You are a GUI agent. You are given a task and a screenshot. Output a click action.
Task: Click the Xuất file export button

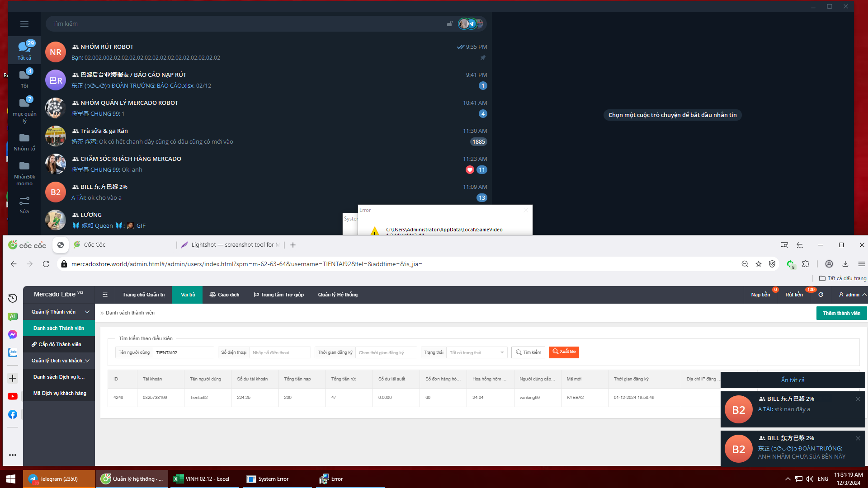[564, 352]
